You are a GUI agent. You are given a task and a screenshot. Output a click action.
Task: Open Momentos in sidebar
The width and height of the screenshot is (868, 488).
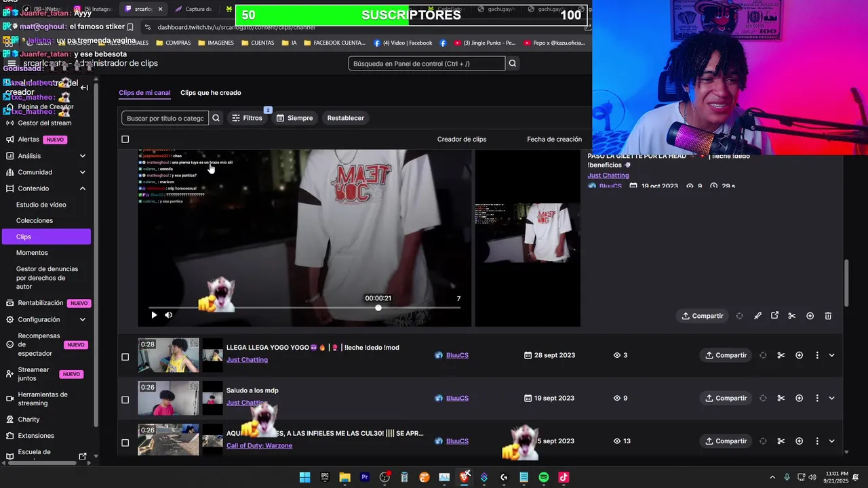tap(32, 253)
